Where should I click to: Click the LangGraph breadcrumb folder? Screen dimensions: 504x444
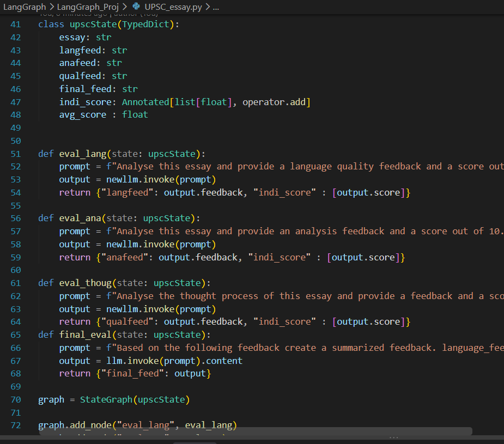[25, 7]
